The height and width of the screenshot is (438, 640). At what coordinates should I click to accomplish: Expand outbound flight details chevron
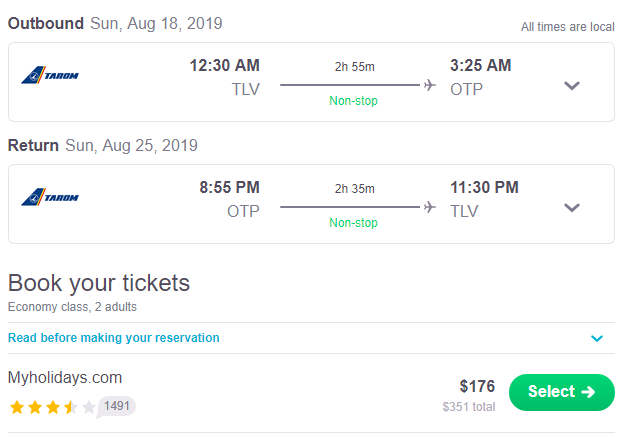572,86
